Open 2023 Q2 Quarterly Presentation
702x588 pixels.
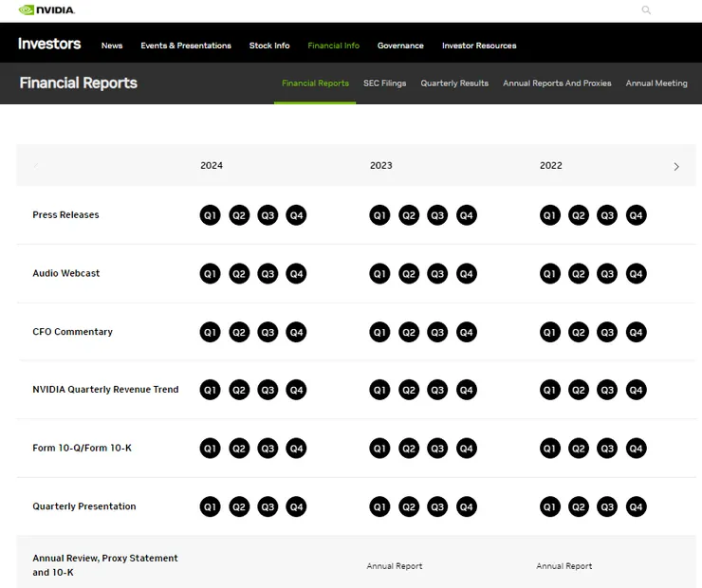(x=409, y=506)
